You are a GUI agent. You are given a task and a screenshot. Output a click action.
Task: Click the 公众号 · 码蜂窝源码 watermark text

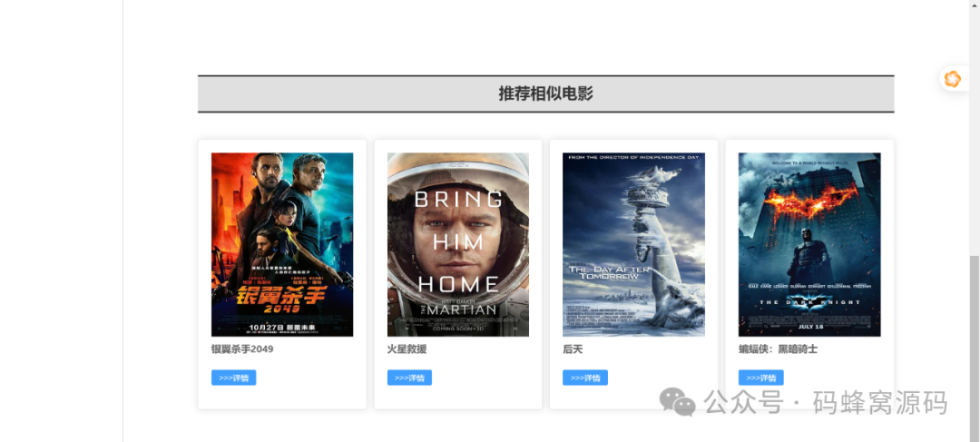[827, 402]
